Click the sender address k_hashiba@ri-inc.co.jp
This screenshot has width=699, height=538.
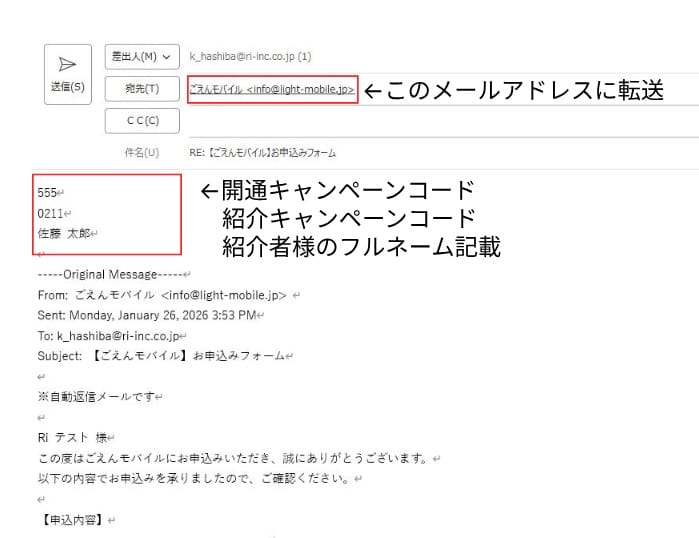point(250,57)
